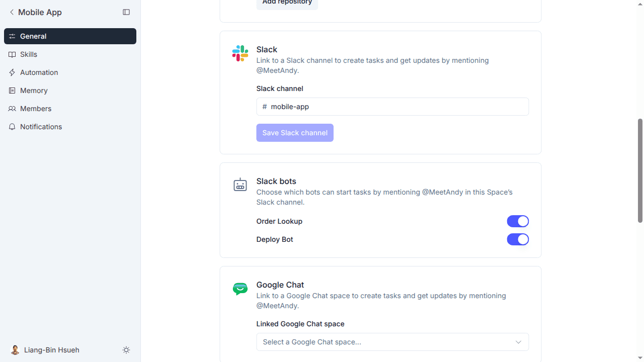Click the Liang-Bin Hsueh user name
Viewport: 644px width, 362px height.
pos(52,350)
